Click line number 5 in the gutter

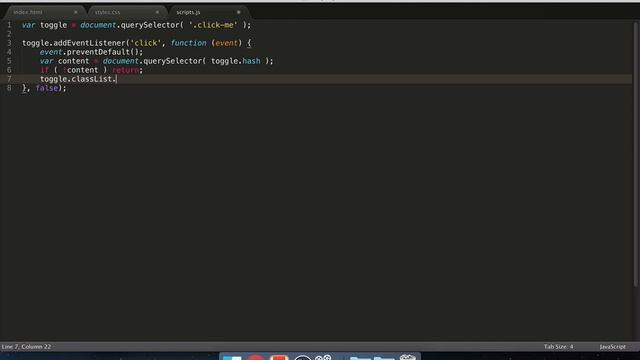[9, 61]
